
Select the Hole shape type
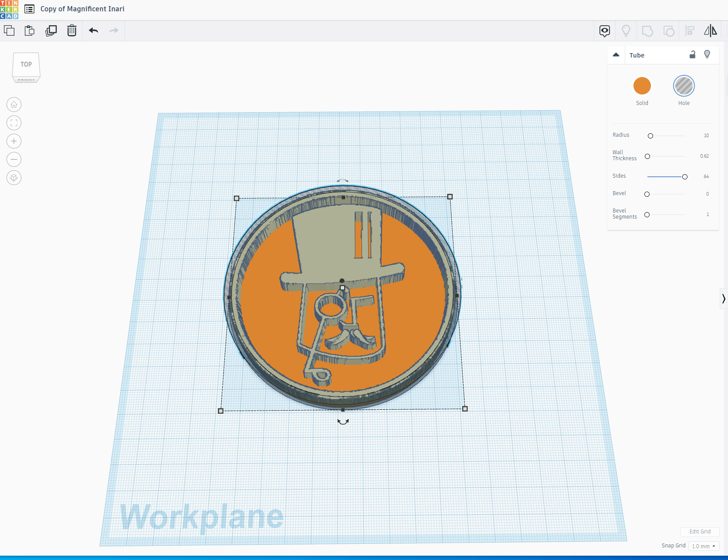pyautogui.click(x=684, y=86)
